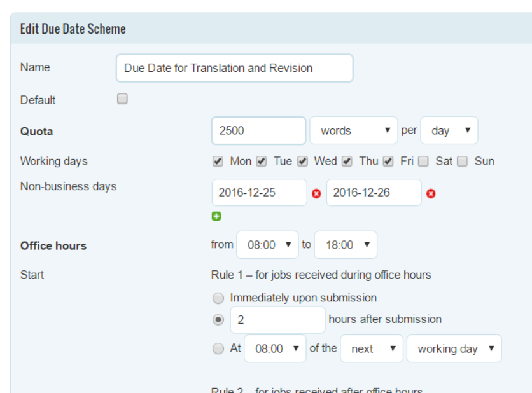Uncheck Fri working day

pos(388,162)
